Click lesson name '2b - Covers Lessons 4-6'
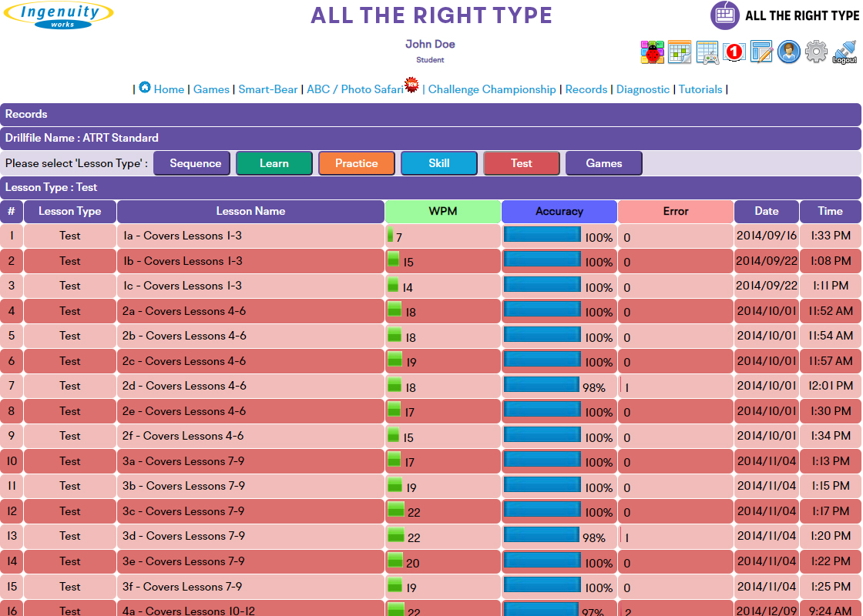 (184, 336)
